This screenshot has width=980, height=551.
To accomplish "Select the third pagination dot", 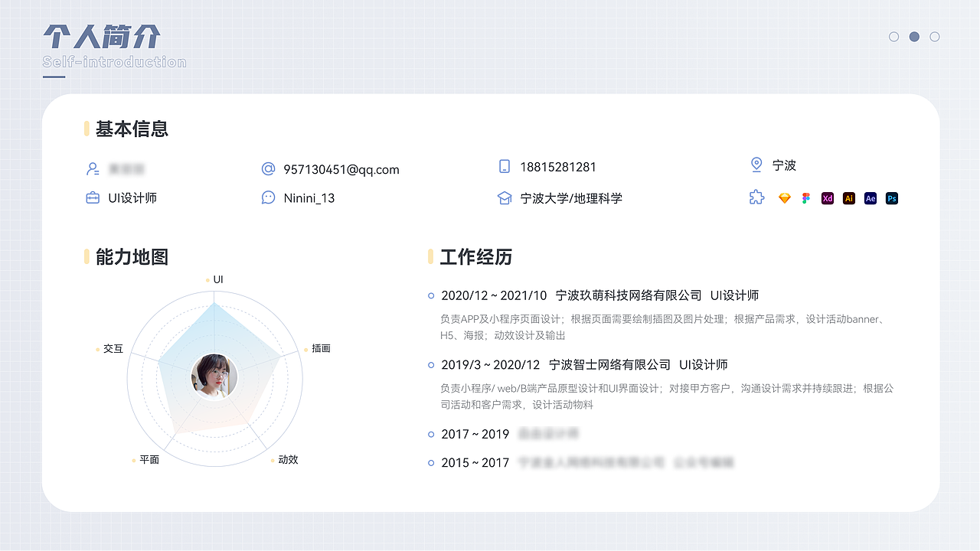I will pyautogui.click(x=934, y=36).
